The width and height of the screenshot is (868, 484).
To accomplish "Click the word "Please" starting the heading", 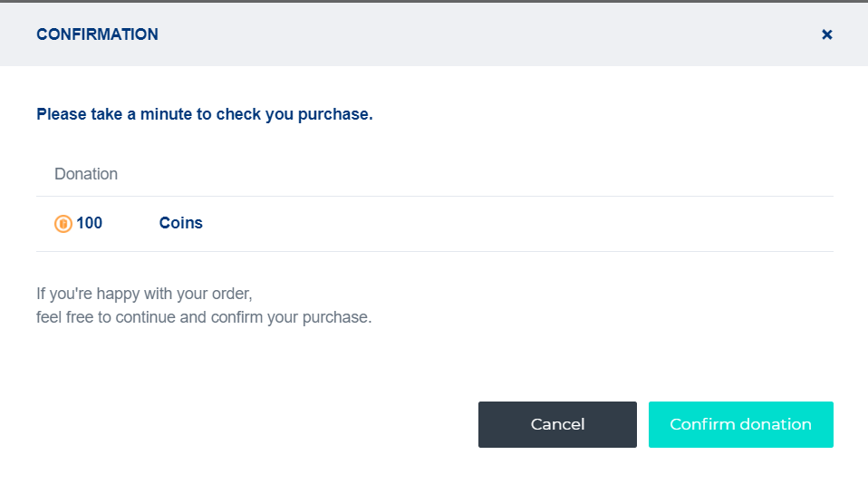I will 61,115.
